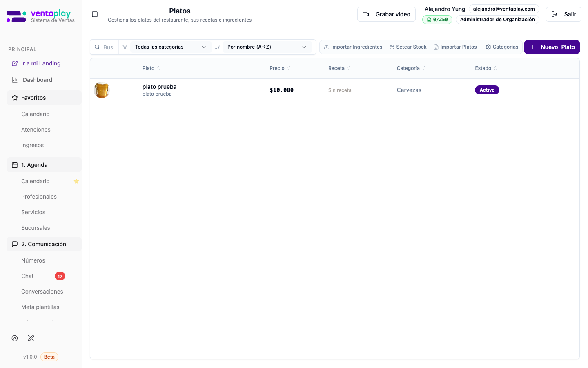The width and height of the screenshot is (588, 368).
Task: Go to Profesionales in Agenda menu
Action: point(39,197)
